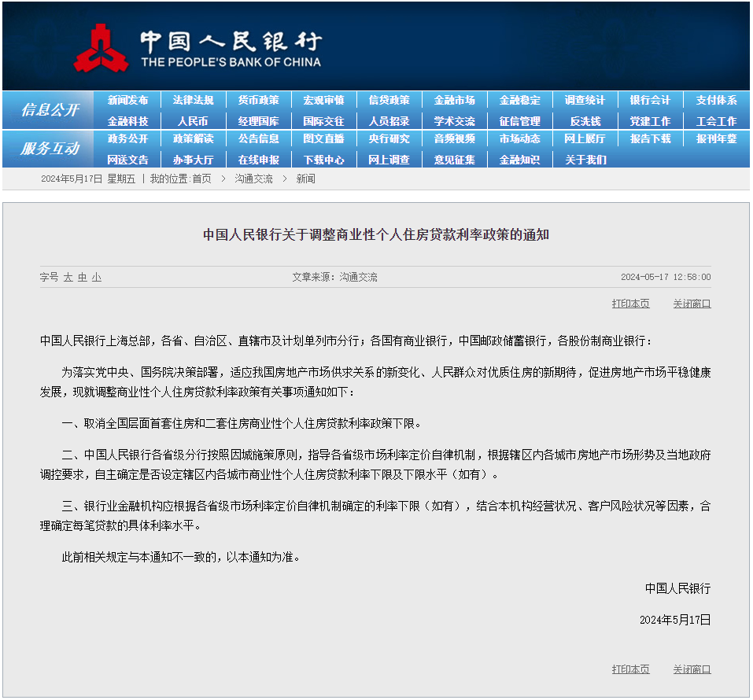Click the People's Bank of China red logo

click(101, 48)
